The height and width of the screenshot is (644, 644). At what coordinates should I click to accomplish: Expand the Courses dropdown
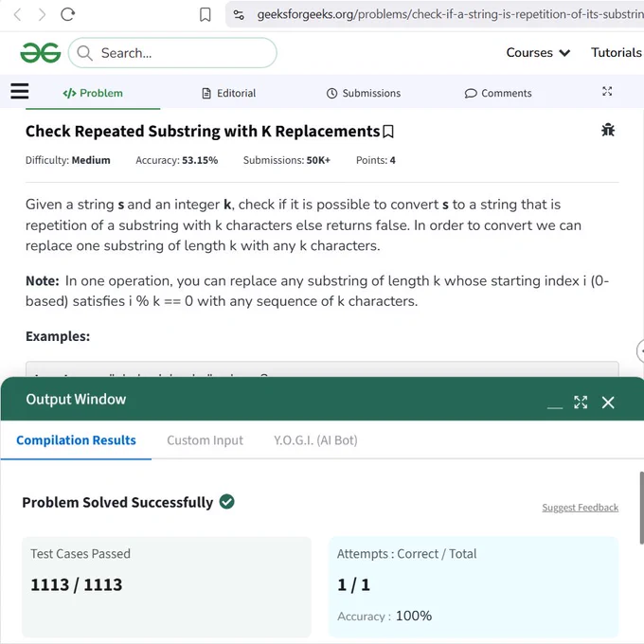(x=538, y=53)
